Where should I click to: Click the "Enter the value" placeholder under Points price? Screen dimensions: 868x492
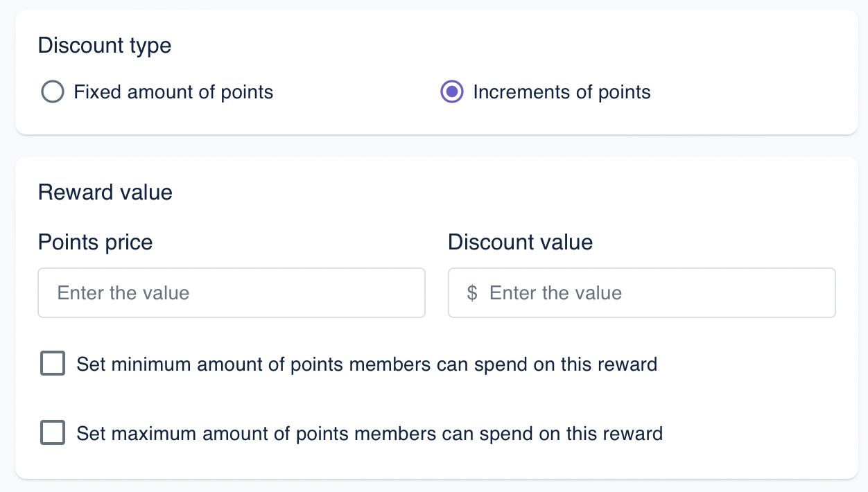(x=123, y=293)
